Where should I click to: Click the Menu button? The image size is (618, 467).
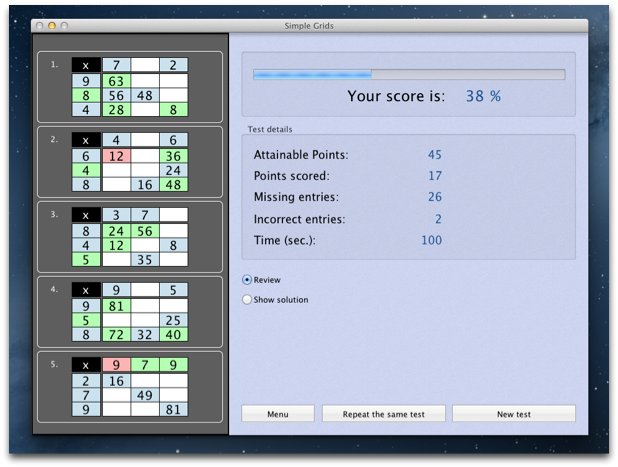tap(278, 414)
